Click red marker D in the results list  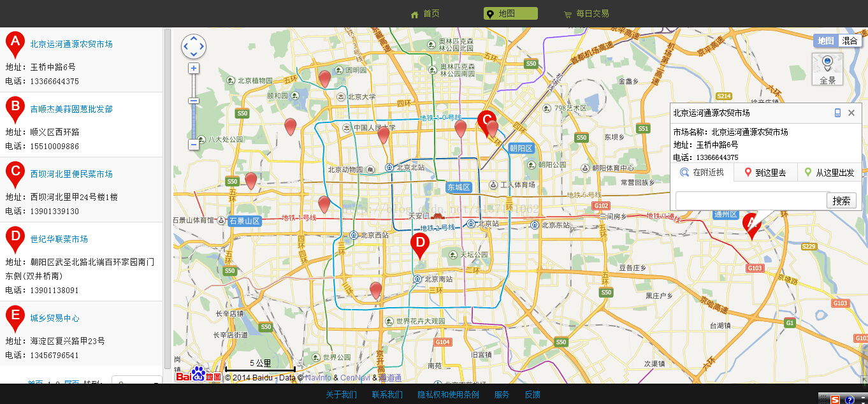[x=15, y=240]
